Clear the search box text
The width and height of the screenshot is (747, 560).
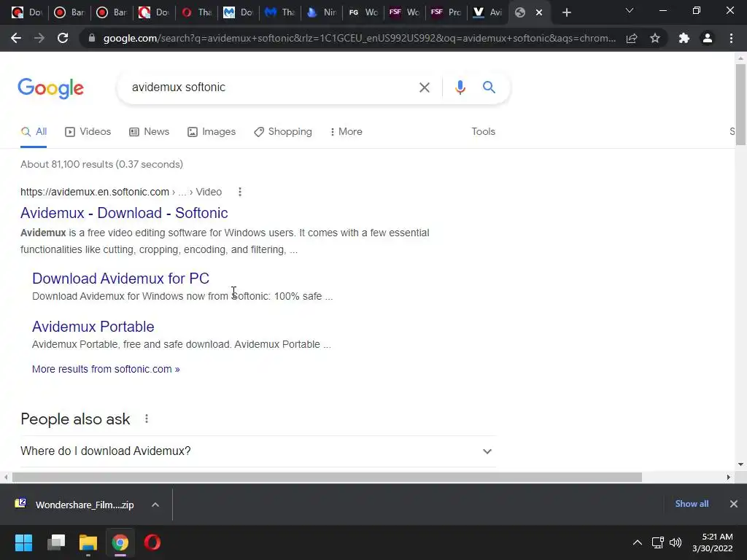pyautogui.click(x=424, y=87)
